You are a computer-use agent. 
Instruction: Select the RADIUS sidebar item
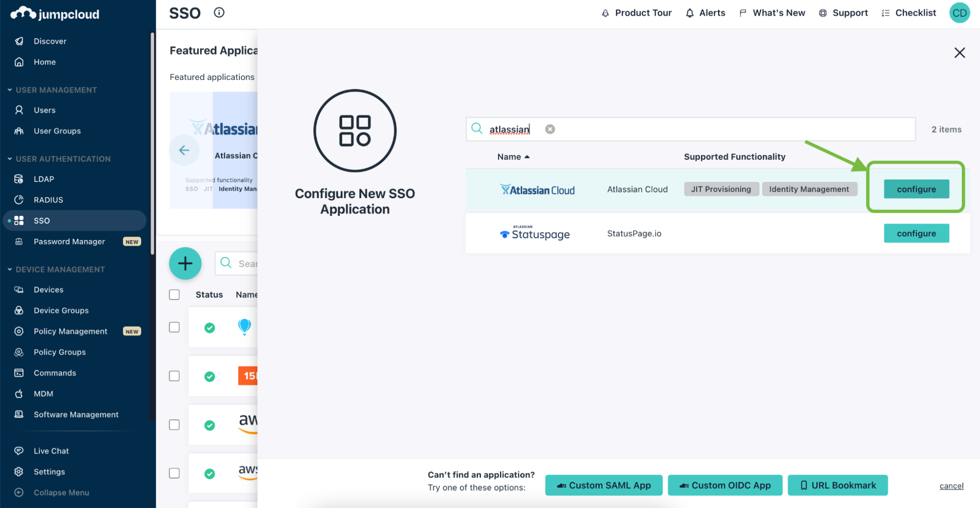click(x=48, y=200)
